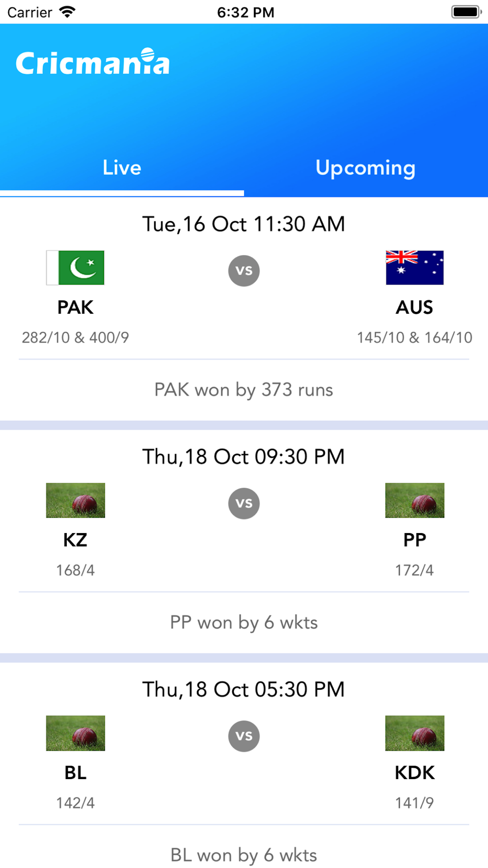Tap the BL team cricket ball image

[75, 733]
